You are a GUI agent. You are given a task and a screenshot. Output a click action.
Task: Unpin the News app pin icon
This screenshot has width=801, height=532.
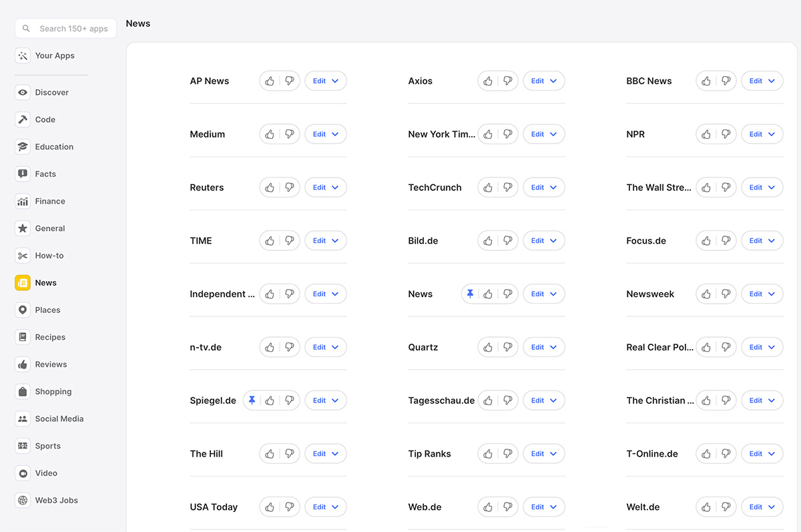pos(470,294)
